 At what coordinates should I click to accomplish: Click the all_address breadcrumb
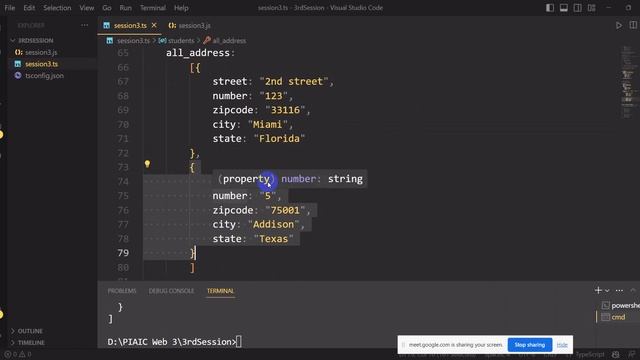(x=229, y=40)
